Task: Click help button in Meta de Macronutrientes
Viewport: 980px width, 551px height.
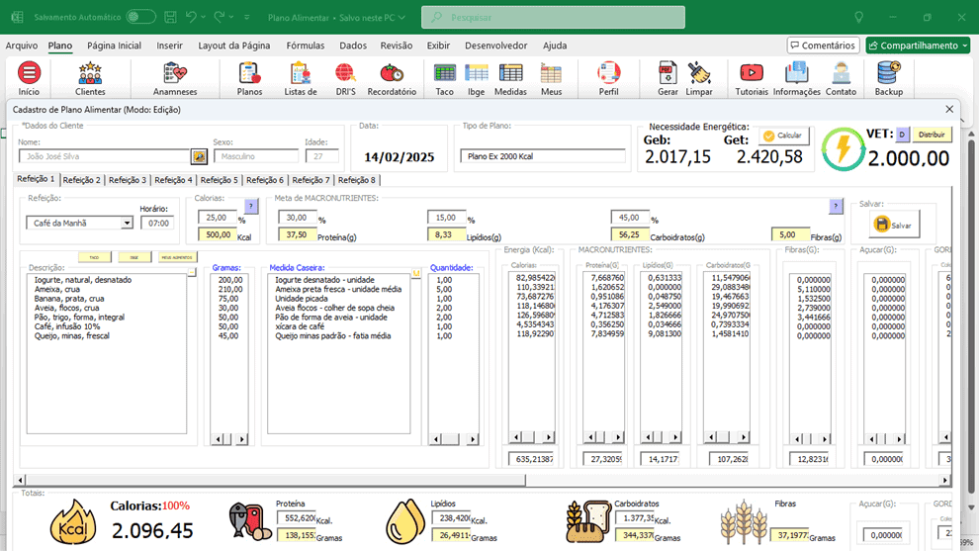Action: pos(836,206)
